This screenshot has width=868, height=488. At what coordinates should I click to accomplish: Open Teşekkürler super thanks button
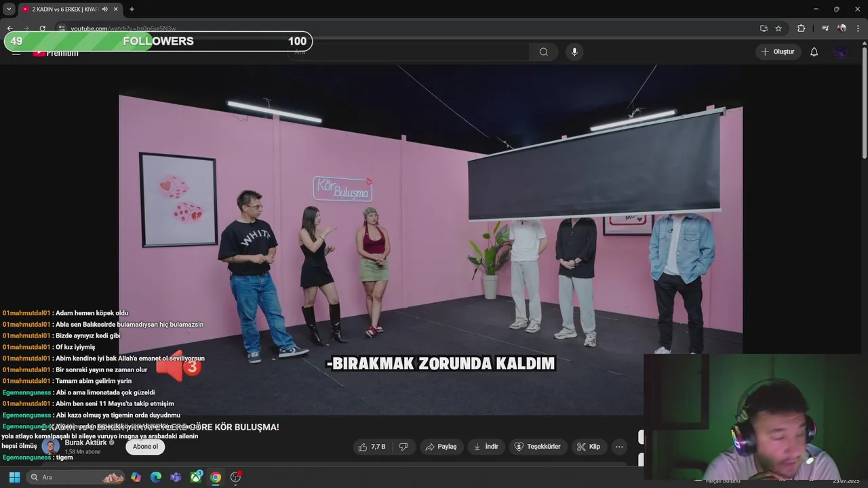click(538, 447)
